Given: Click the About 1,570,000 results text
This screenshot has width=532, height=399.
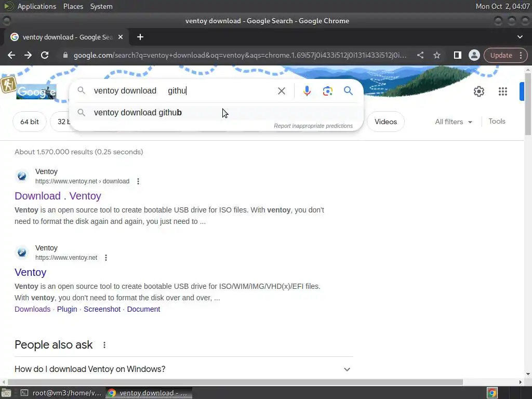Looking at the screenshot, I should pos(79,152).
